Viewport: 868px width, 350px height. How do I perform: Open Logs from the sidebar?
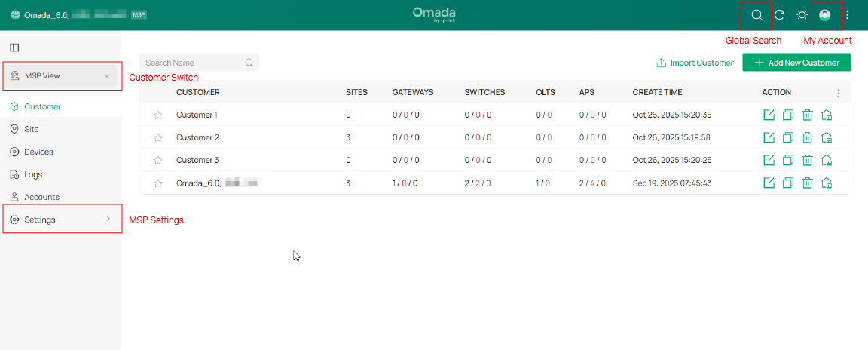click(32, 174)
